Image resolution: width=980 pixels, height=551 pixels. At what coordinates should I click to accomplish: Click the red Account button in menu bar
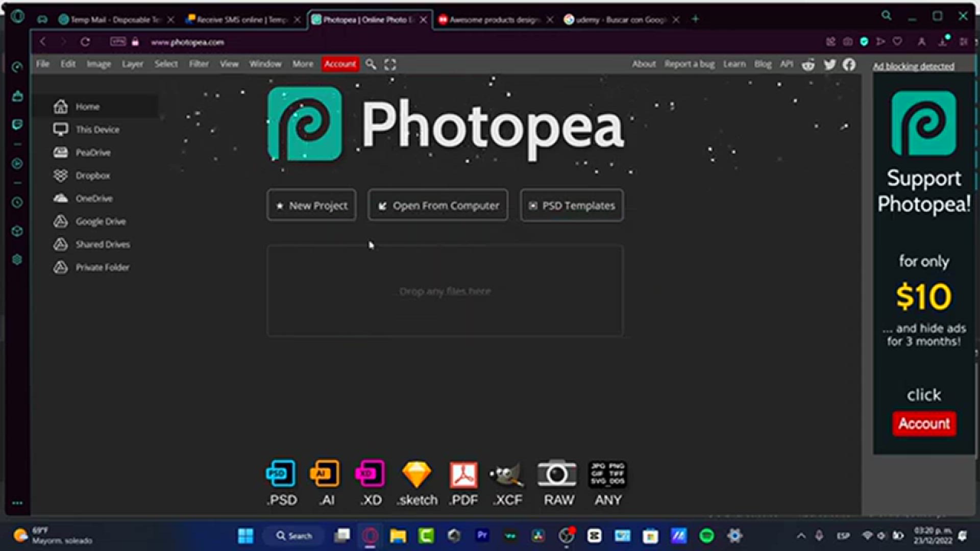point(340,64)
